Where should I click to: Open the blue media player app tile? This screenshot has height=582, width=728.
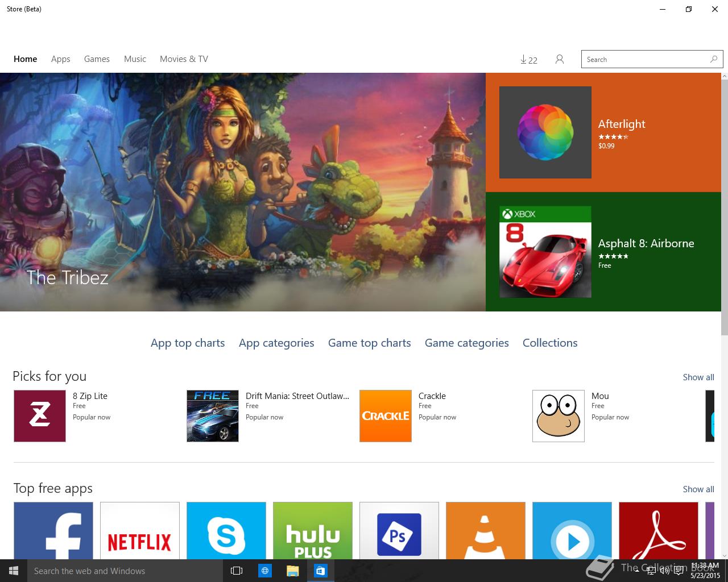(x=572, y=530)
